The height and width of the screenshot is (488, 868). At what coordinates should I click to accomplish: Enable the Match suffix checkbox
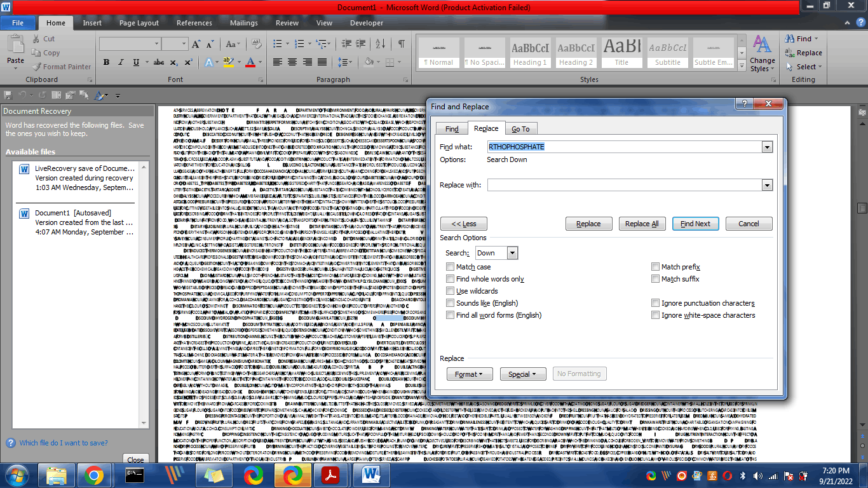coord(655,279)
